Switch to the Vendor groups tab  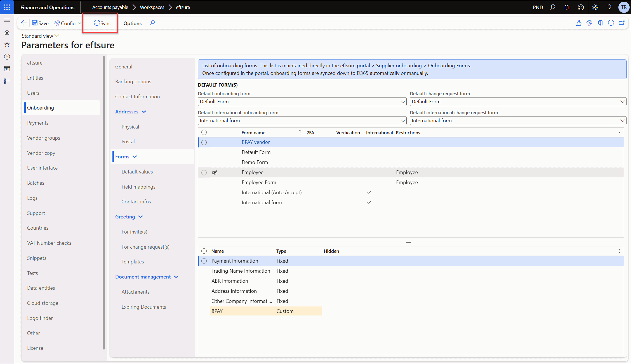(x=44, y=138)
